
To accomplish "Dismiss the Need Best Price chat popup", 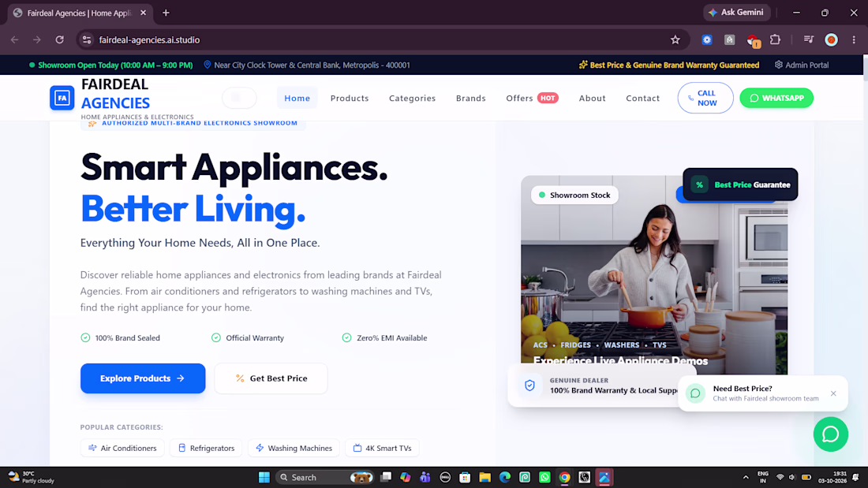I will [833, 393].
